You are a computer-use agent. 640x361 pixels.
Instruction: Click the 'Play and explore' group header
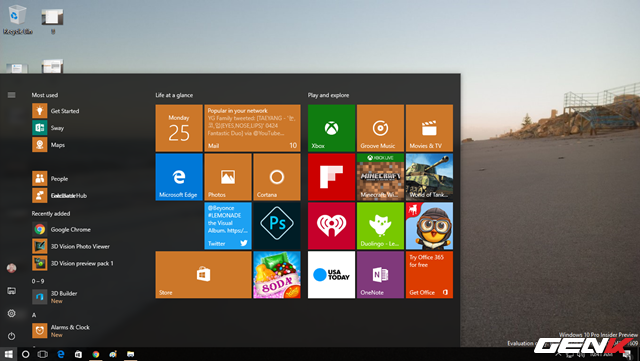(x=328, y=95)
